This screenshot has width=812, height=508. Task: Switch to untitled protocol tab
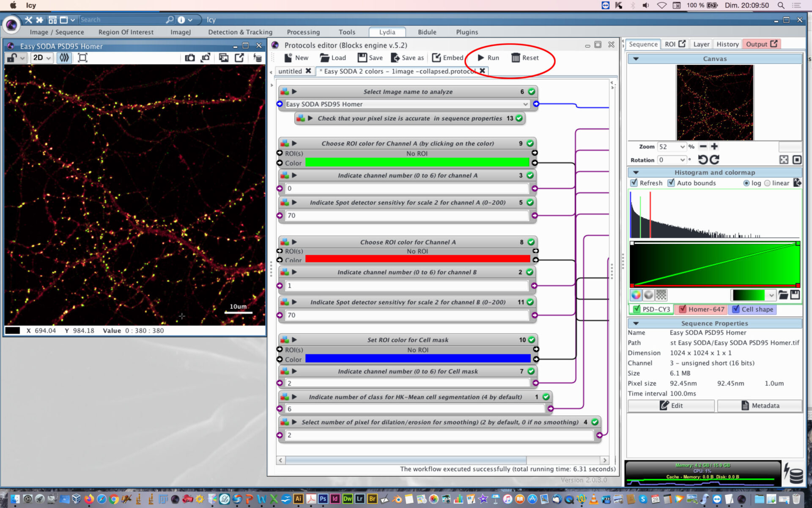coord(290,71)
